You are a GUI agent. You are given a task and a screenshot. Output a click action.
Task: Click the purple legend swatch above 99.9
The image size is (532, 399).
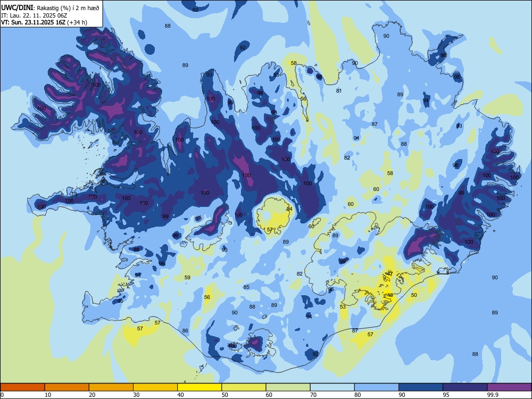(x=509, y=387)
